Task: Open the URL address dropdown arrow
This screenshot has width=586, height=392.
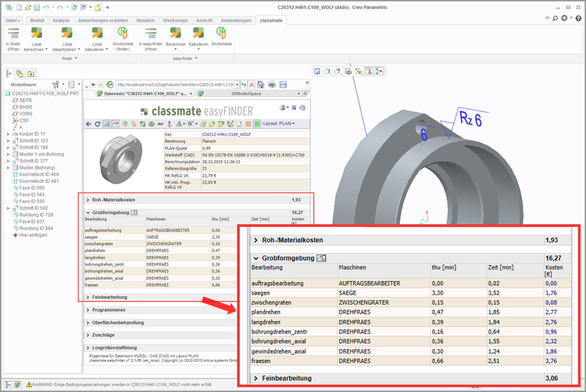Action: point(237,85)
